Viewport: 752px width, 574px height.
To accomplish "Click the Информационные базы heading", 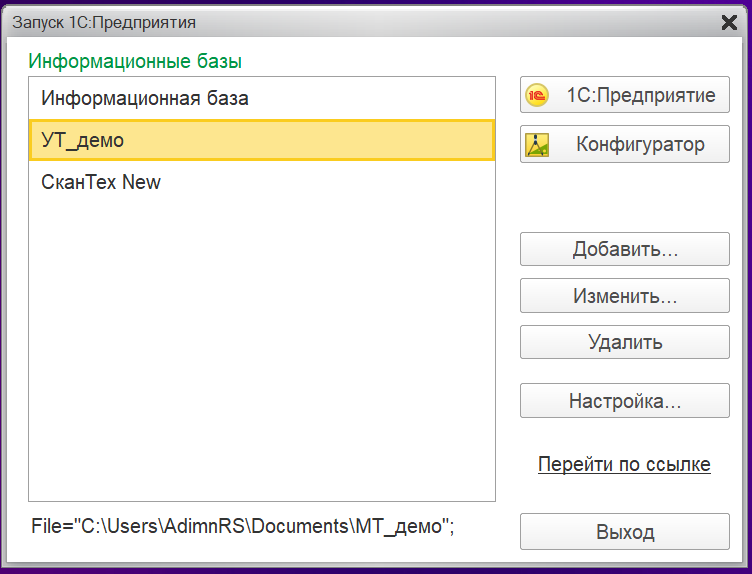I will tap(135, 62).
